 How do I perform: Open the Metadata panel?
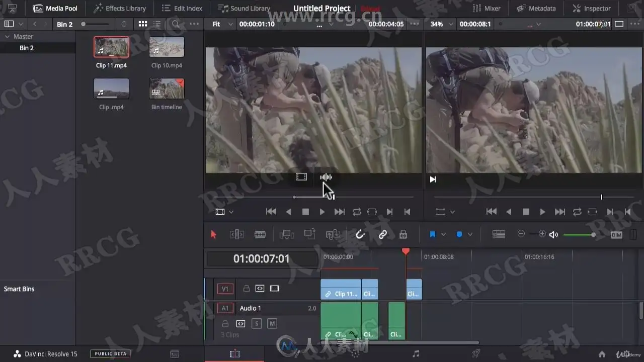click(536, 8)
